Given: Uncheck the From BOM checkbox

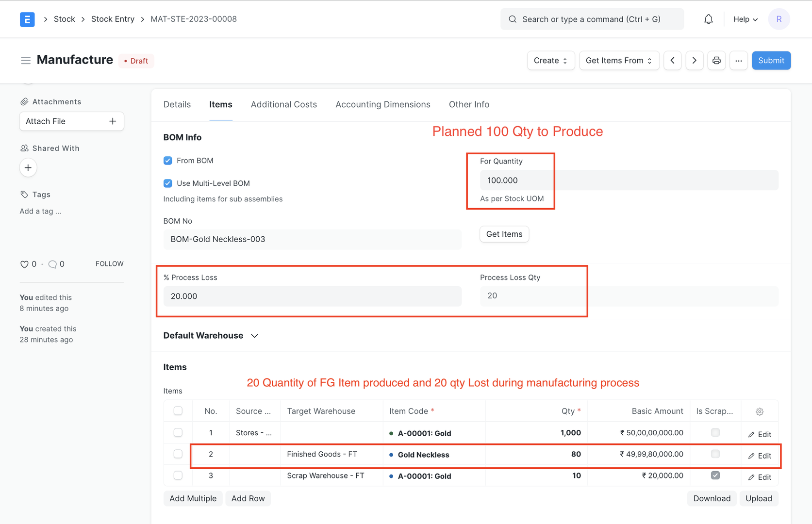Looking at the screenshot, I should point(167,160).
